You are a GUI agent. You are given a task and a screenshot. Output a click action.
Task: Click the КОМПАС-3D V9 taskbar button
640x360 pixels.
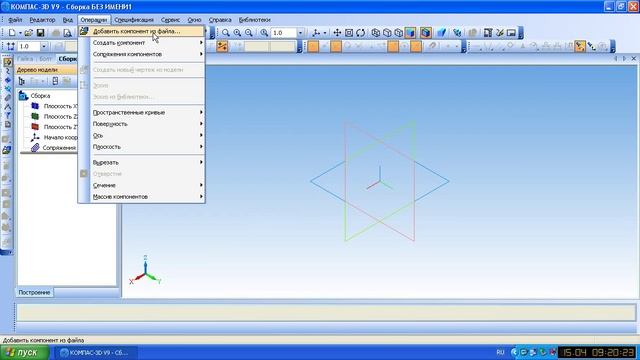coord(96,353)
